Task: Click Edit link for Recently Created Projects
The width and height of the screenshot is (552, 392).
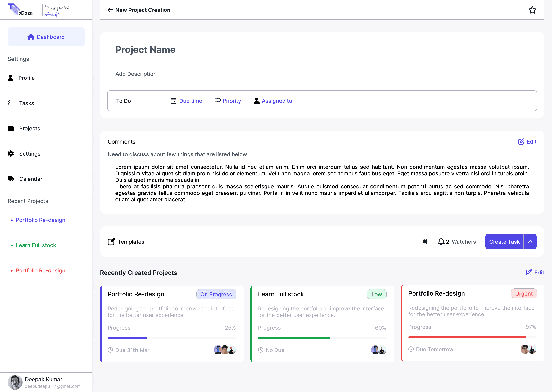Action: click(535, 273)
